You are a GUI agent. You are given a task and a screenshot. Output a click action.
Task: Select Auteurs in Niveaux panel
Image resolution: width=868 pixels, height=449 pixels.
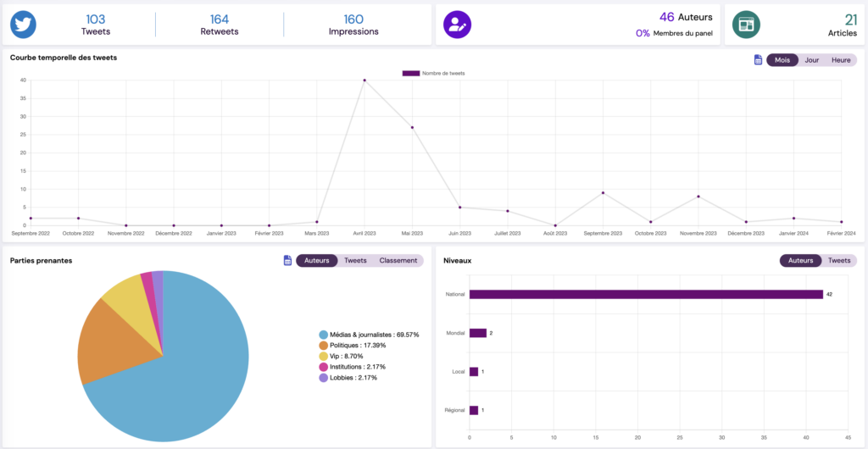coord(800,260)
